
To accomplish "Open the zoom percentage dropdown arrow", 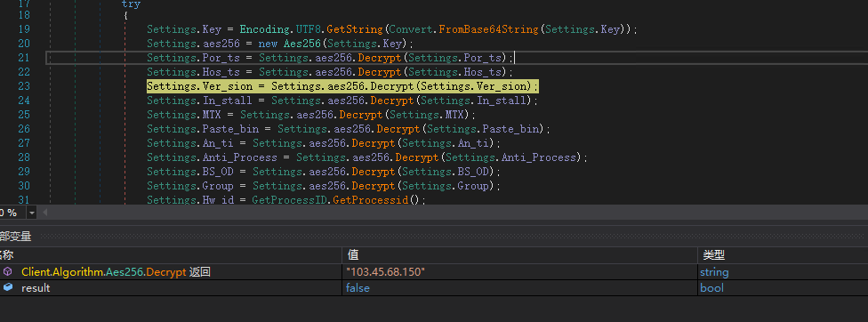I will [x=31, y=213].
